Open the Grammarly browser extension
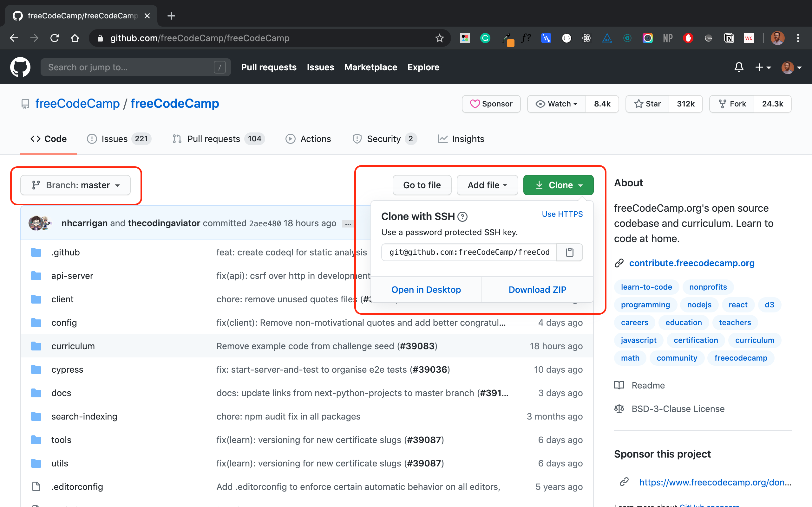Image resolution: width=812 pixels, height=507 pixels. coord(485,38)
